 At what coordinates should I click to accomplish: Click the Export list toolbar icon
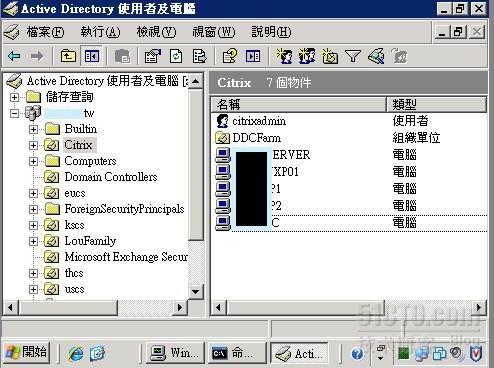(199, 56)
